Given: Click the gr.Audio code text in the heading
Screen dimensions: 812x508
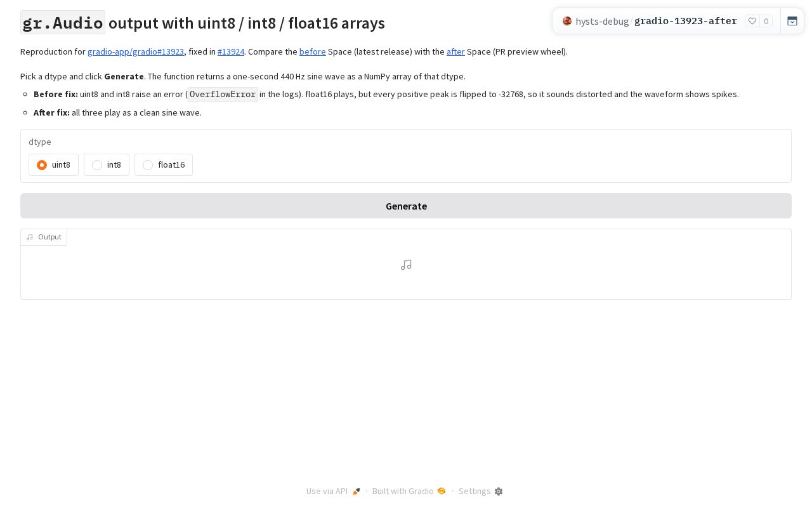Looking at the screenshot, I should point(63,23).
